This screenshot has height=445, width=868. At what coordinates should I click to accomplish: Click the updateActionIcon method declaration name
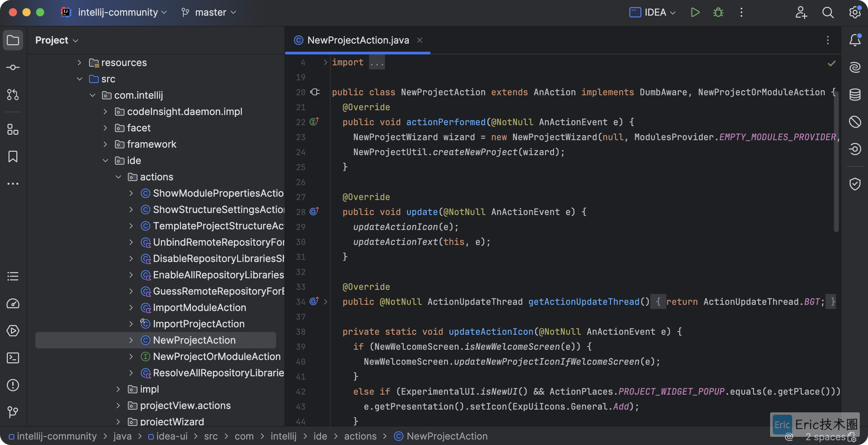click(491, 332)
